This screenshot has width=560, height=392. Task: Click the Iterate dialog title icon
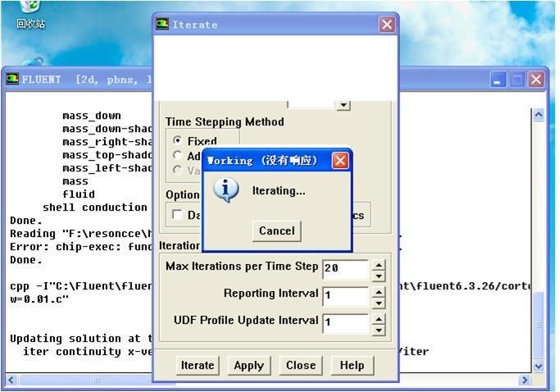click(162, 25)
